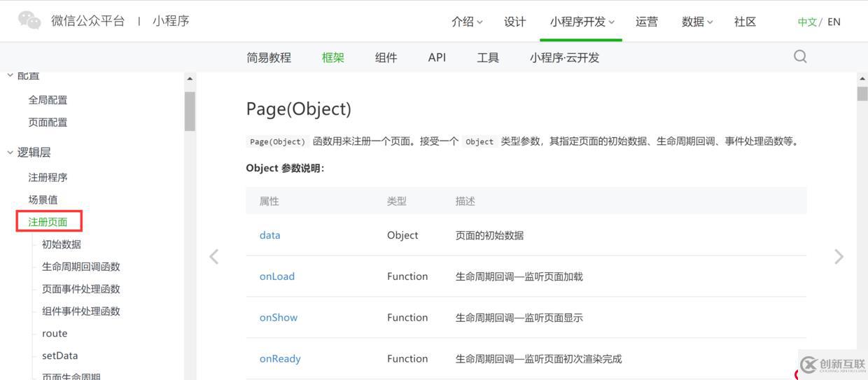Open the 介绍 dropdown menu
The image size is (868, 380).
tap(467, 22)
